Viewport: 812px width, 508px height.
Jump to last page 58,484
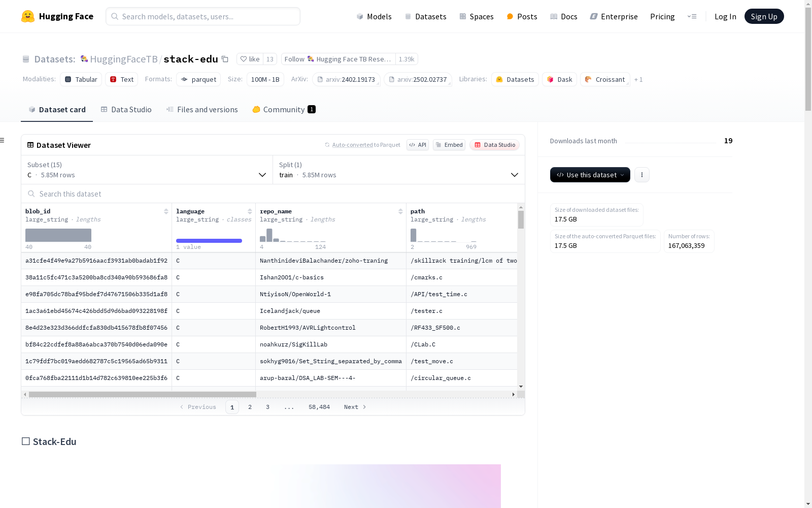tap(319, 407)
